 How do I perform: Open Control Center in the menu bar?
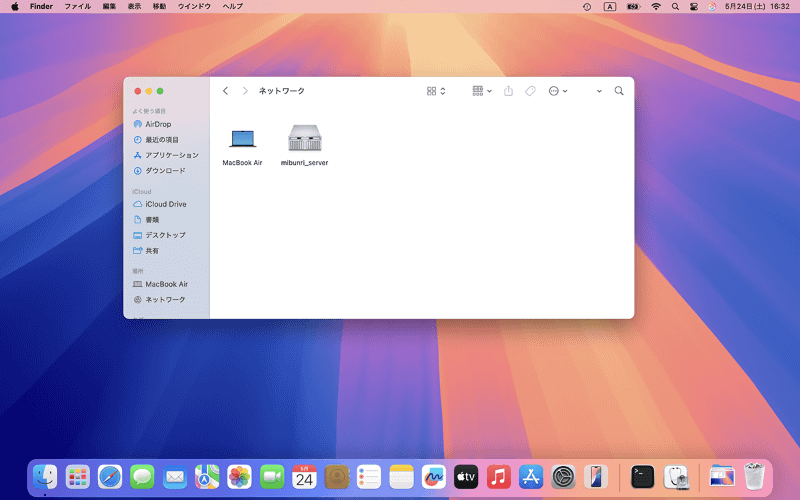click(694, 7)
